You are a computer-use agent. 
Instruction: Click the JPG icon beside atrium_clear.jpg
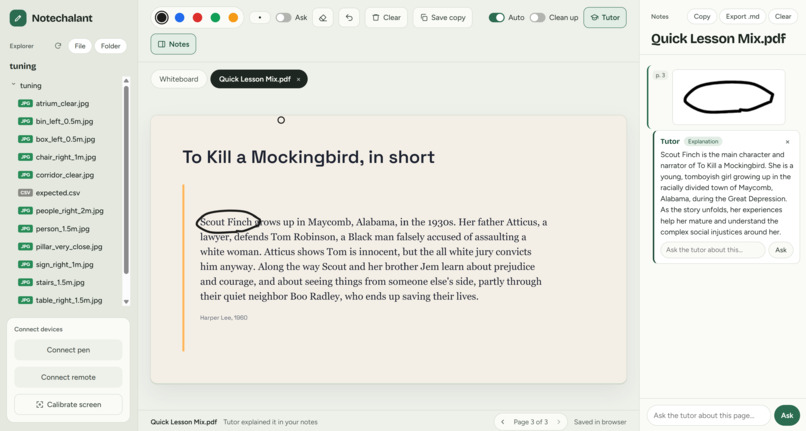click(x=25, y=103)
